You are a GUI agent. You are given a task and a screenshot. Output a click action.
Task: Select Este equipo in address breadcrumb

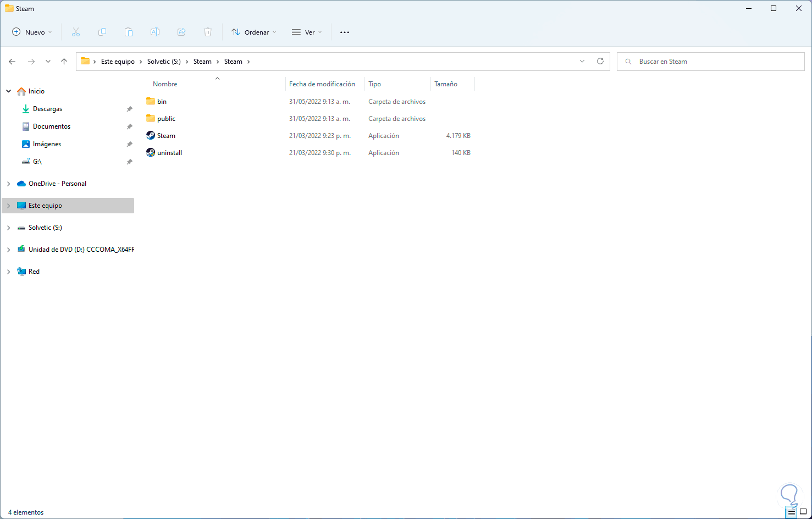point(118,62)
